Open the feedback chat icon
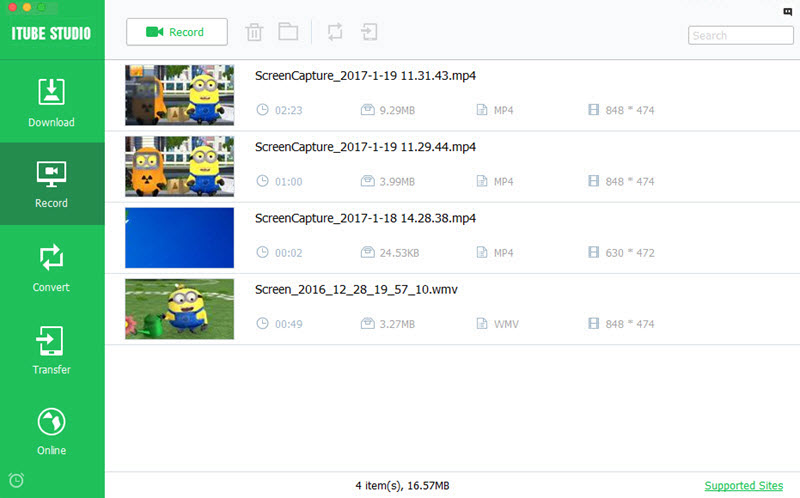The image size is (800, 498). pyautogui.click(x=788, y=12)
